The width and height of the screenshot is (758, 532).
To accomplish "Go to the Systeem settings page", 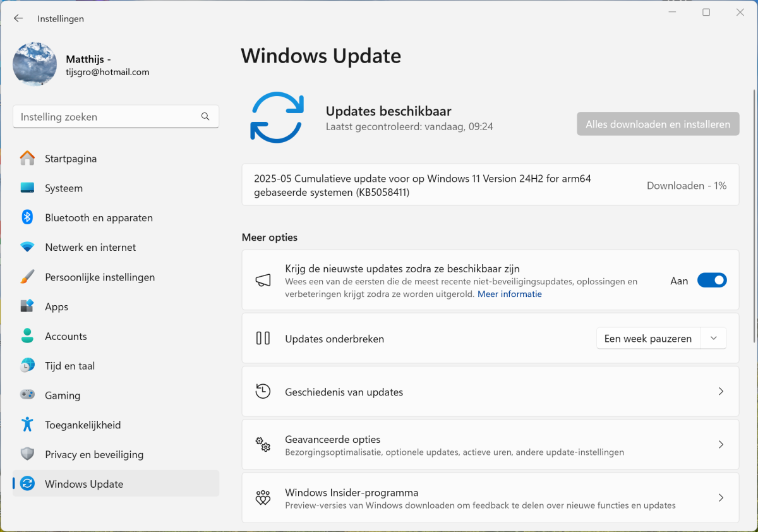I will tap(64, 188).
